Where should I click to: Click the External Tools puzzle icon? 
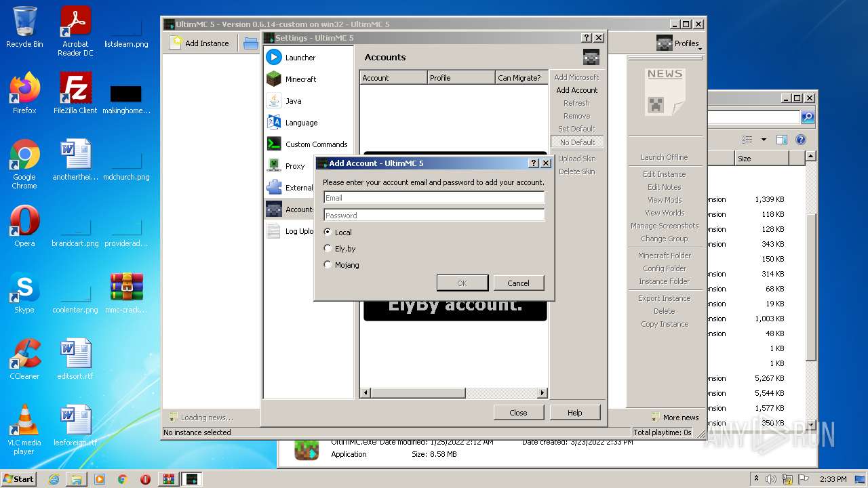(274, 187)
